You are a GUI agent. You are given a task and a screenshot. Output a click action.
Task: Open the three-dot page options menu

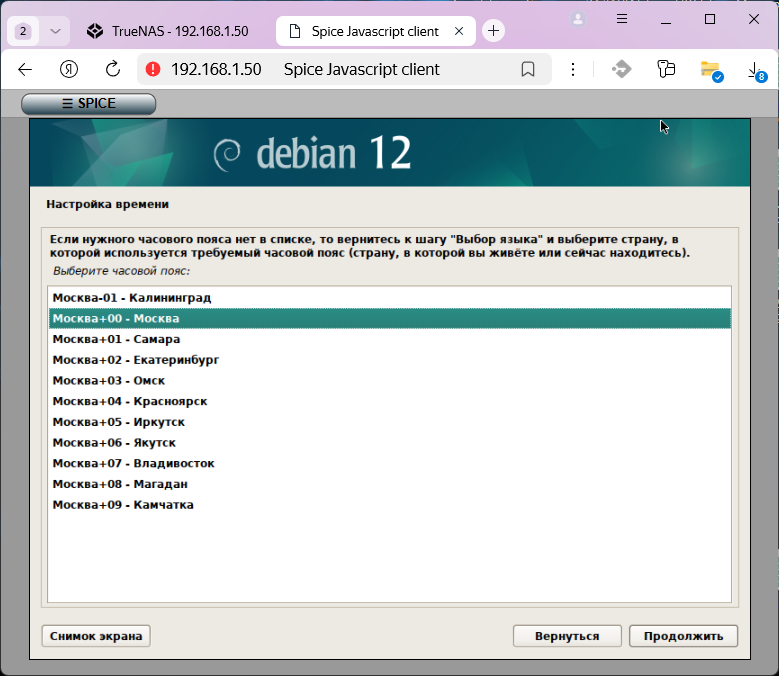(573, 70)
